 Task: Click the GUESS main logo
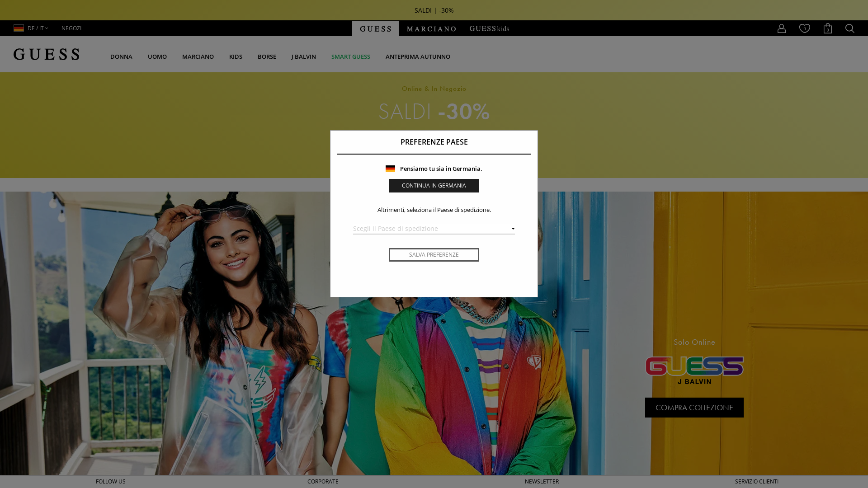pyautogui.click(x=46, y=54)
